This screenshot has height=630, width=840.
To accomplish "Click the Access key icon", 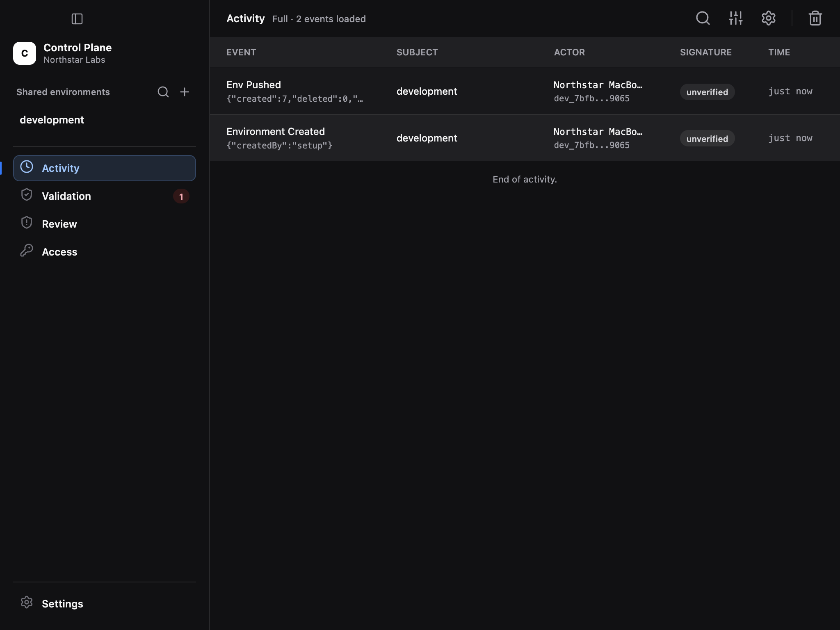I will point(27,251).
